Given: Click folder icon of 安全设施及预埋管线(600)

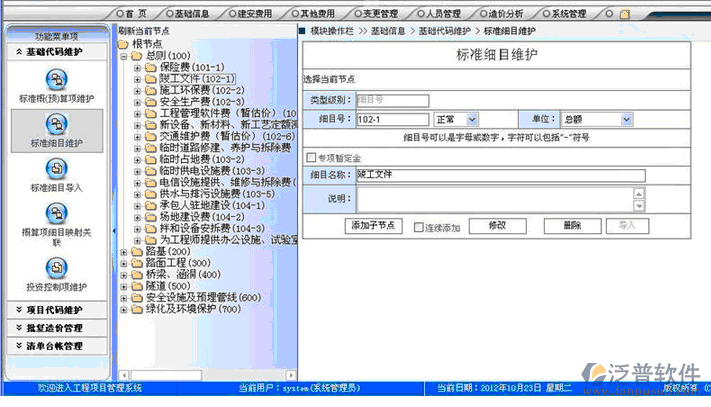Looking at the screenshot, I should [x=136, y=298].
